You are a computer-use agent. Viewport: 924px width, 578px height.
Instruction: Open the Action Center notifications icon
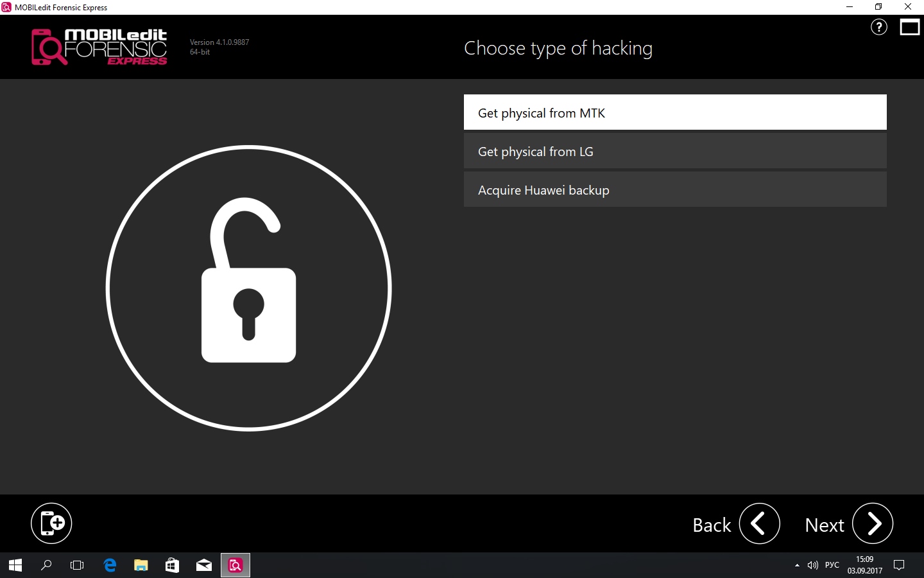click(x=899, y=565)
